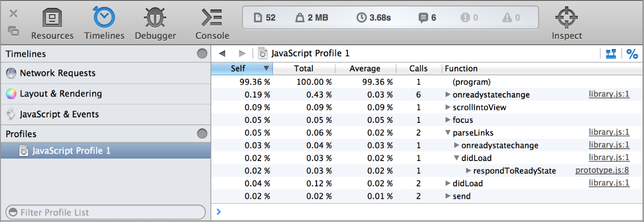The height and width of the screenshot is (222, 644).
Task: Select Network Requests timeline
Action: [x=57, y=73]
